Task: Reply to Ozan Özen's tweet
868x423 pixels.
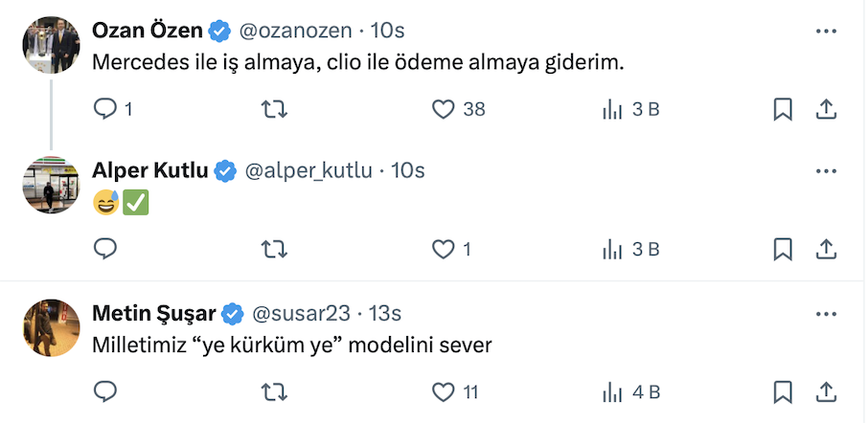Action: coord(105,110)
